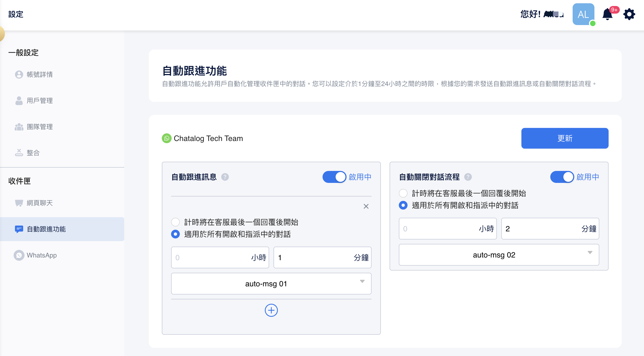Go to 團隊管理 sidebar item
The height and width of the screenshot is (356, 644).
tap(40, 127)
